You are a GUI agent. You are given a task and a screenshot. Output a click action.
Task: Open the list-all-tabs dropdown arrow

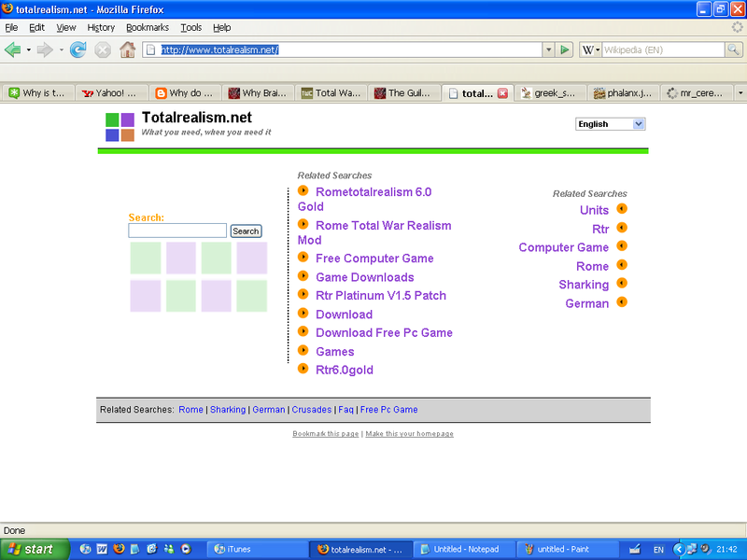[x=740, y=92]
